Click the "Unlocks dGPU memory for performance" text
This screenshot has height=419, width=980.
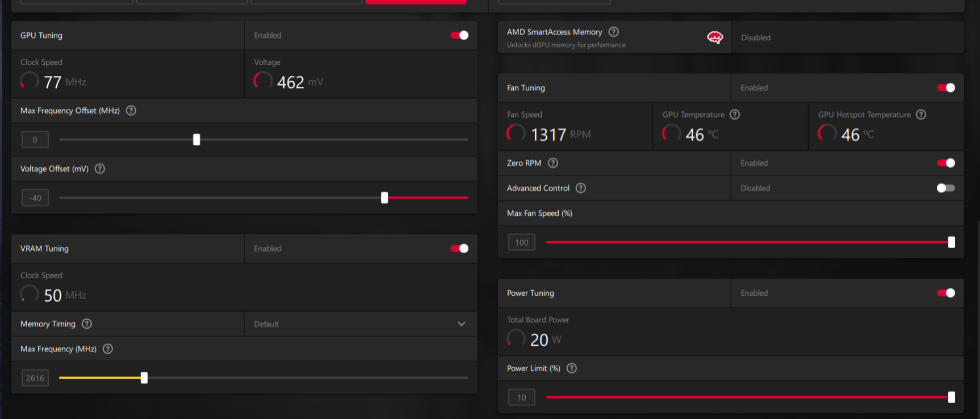click(566, 45)
